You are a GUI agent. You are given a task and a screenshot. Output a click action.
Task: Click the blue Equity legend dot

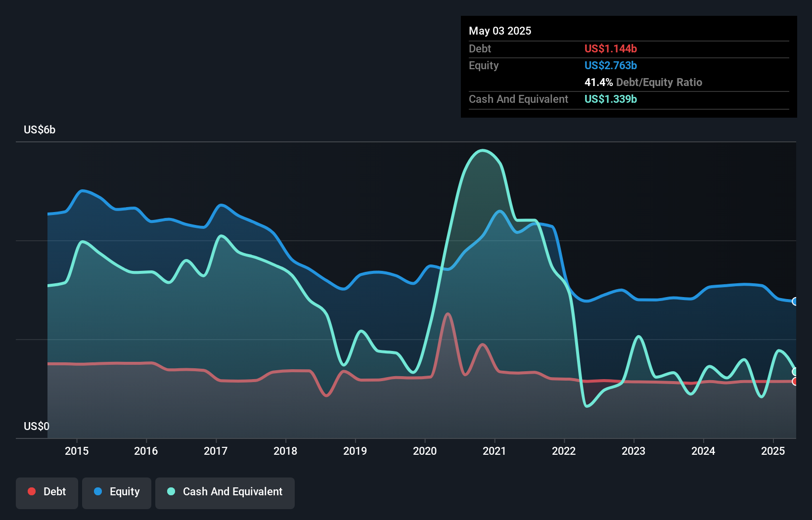[98, 491]
